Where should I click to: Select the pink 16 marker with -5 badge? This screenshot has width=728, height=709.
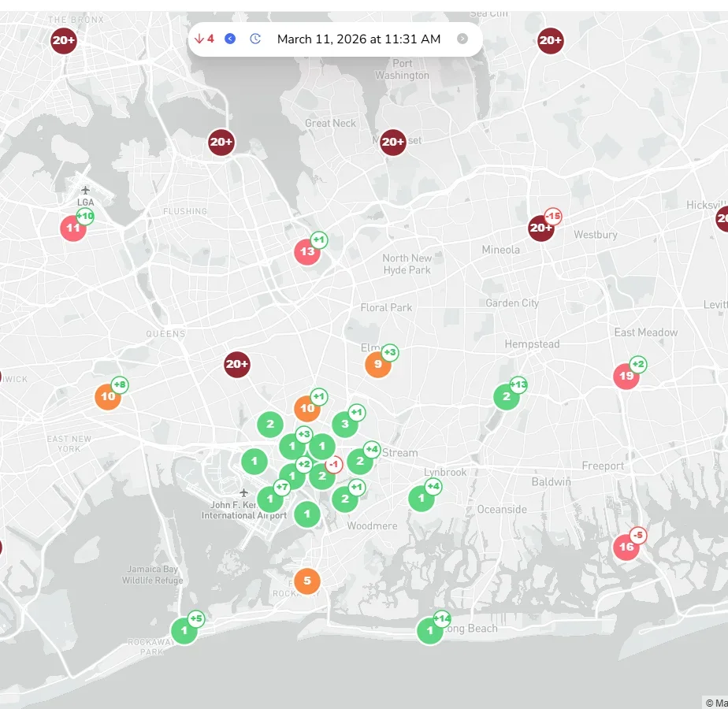pos(626,547)
